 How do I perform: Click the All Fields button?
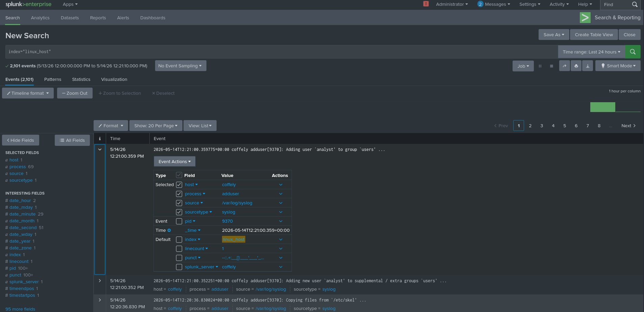click(x=72, y=140)
